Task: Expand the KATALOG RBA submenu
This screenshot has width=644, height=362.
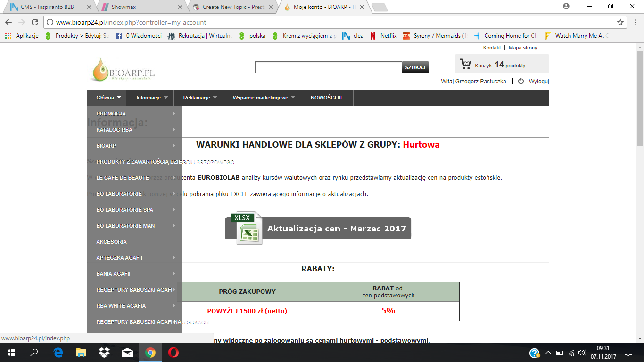Action: 134,130
